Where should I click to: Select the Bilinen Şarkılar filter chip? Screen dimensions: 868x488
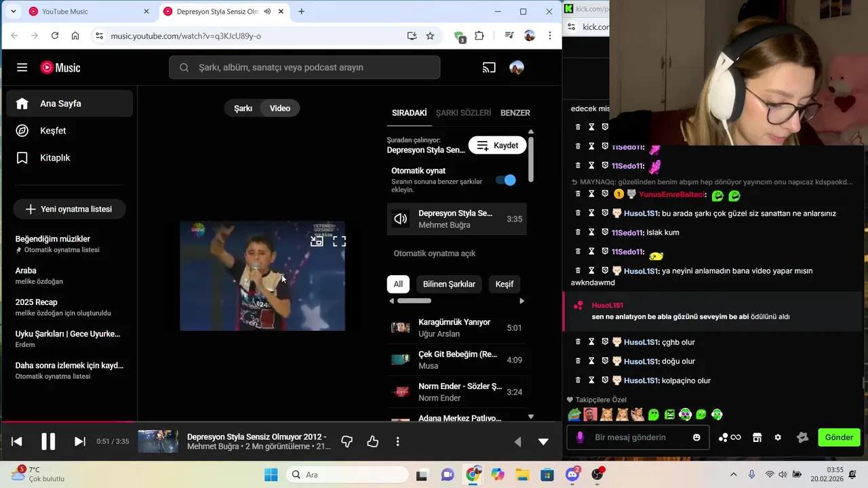pos(449,284)
